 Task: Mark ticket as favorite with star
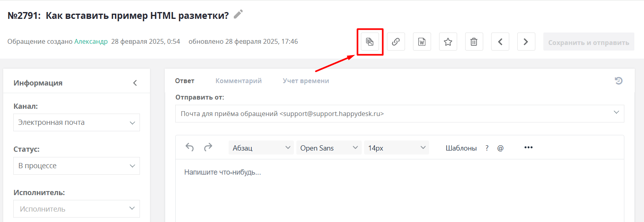tap(448, 41)
